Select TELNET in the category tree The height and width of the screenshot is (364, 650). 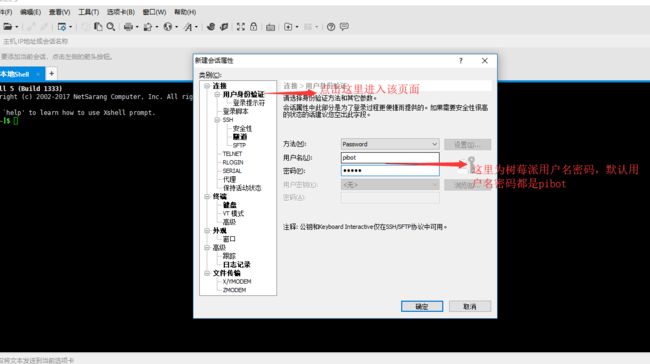[232, 154]
